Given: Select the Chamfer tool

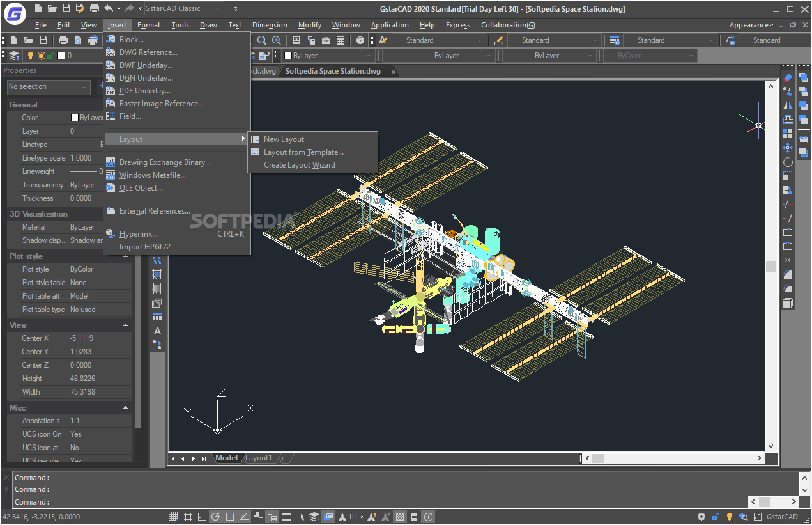Looking at the screenshot, I should pyautogui.click(x=788, y=274).
